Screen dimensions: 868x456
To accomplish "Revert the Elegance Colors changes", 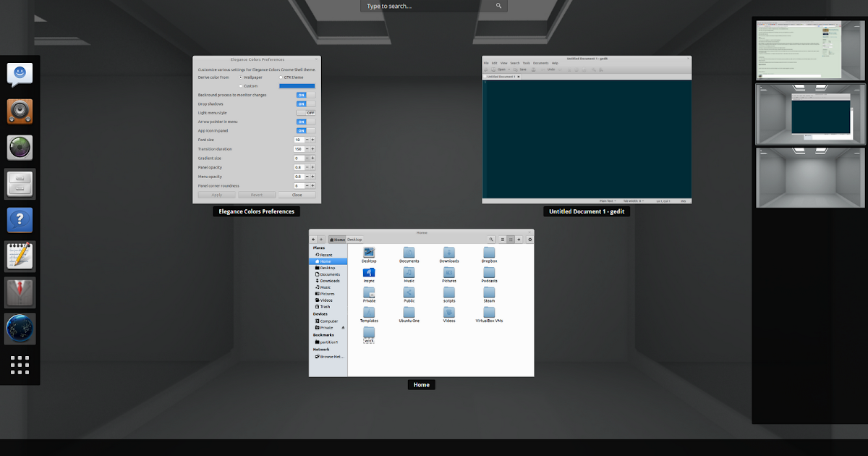I will (258, 194).
